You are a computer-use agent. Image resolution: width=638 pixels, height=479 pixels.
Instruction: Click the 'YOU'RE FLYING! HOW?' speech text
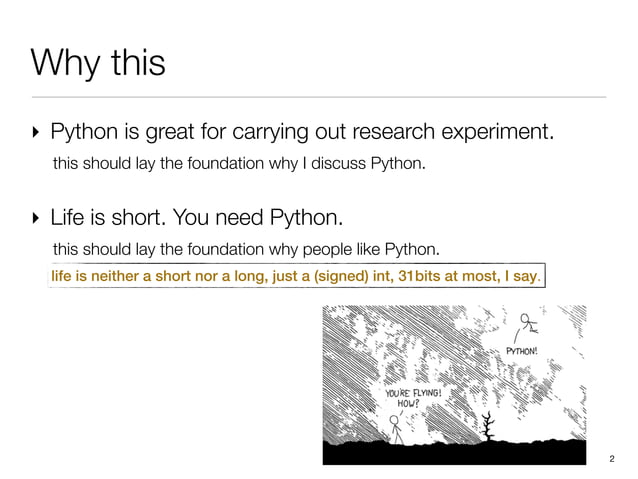413,398
